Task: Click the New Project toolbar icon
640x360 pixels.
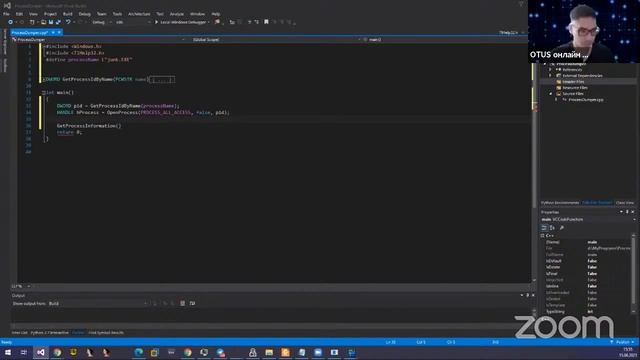Action: 32,22
